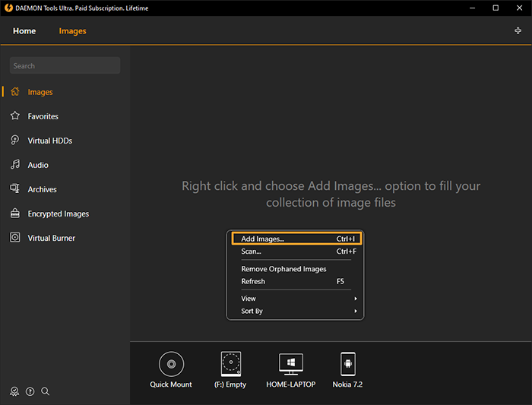532x405 pixels.
Task: Switch to the Home tab
Action: coord(24,31)
